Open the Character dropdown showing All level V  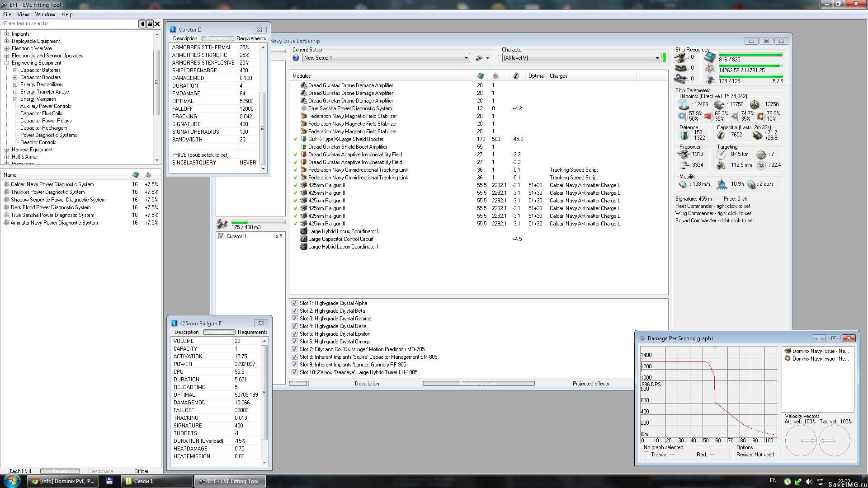pos(582,58)
